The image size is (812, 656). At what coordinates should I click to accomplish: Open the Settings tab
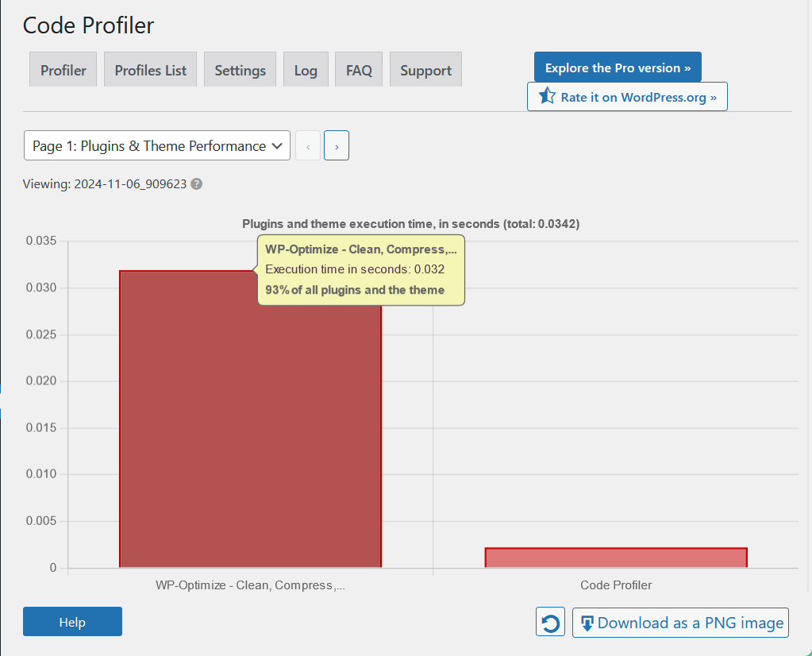click(240, 69)
